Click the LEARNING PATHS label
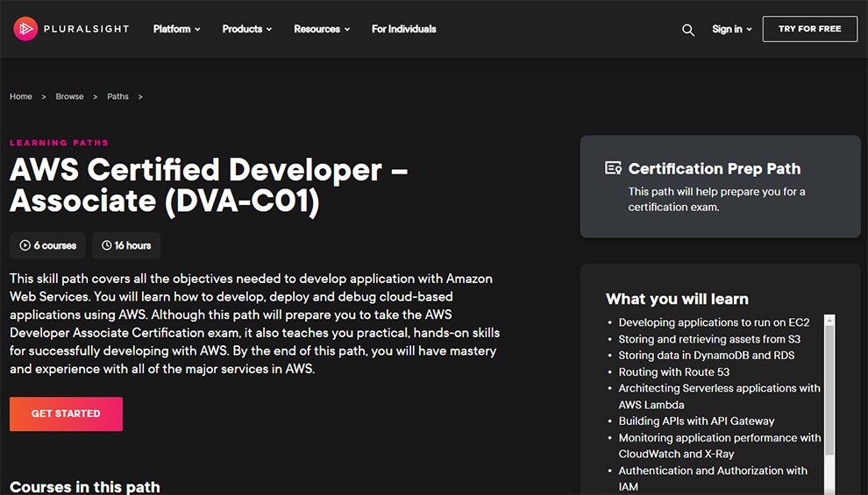 coord(59,143)
